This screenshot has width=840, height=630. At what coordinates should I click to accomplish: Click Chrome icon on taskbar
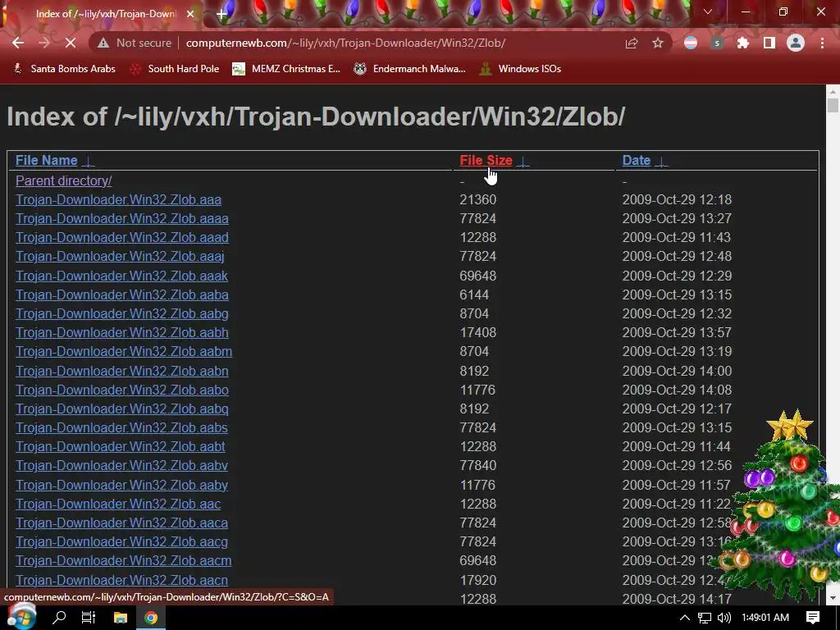click(x=151, y=617)
